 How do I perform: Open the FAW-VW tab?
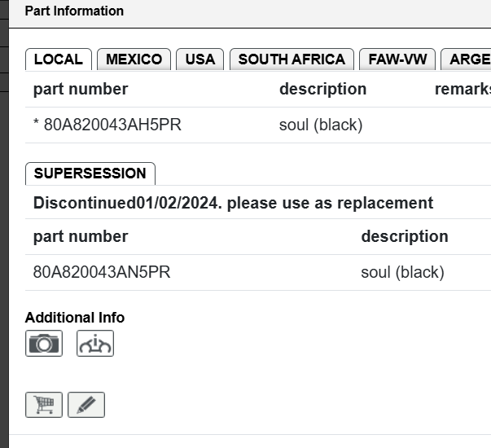point(397,59)
